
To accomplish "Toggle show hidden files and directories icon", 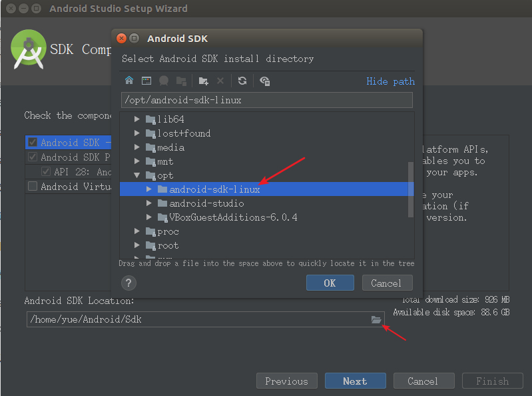I will click(264, 81).
